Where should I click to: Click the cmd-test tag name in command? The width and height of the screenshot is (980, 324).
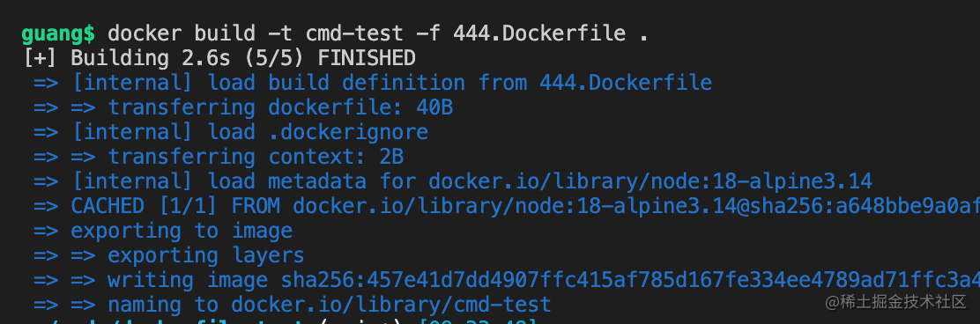pos(353,33)
